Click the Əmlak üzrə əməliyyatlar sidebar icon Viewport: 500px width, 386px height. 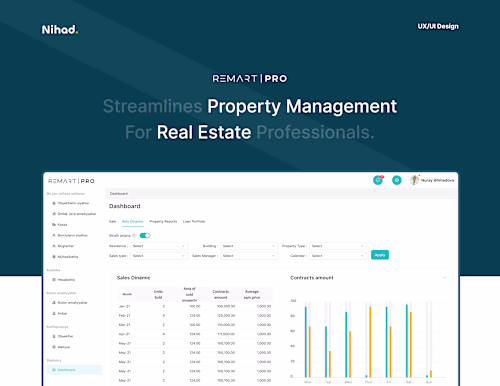tap(54, 214)
